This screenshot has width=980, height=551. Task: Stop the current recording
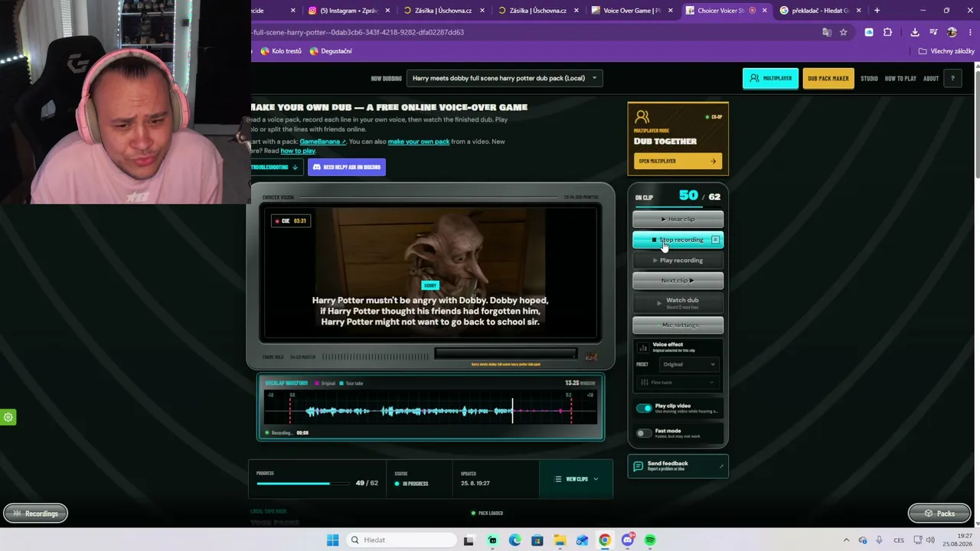[x=678, y=240]
